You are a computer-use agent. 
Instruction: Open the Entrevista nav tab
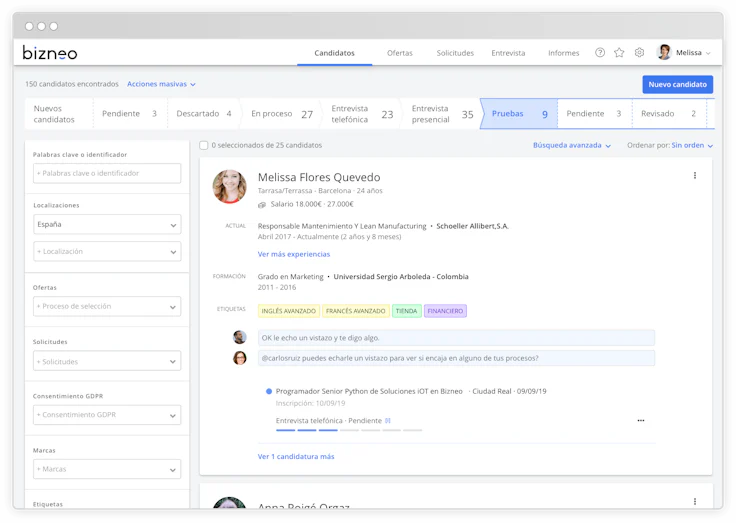tap(508, 53)
